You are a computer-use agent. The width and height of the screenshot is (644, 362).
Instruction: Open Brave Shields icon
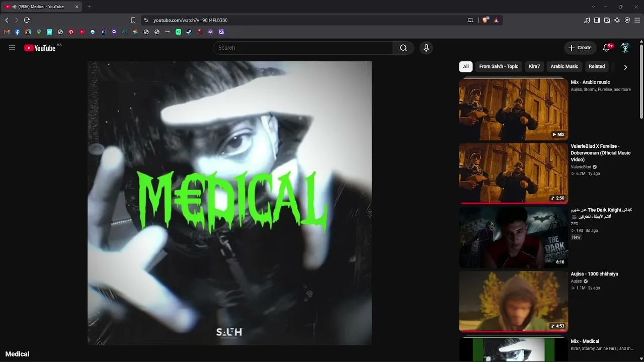click(486, 20)
